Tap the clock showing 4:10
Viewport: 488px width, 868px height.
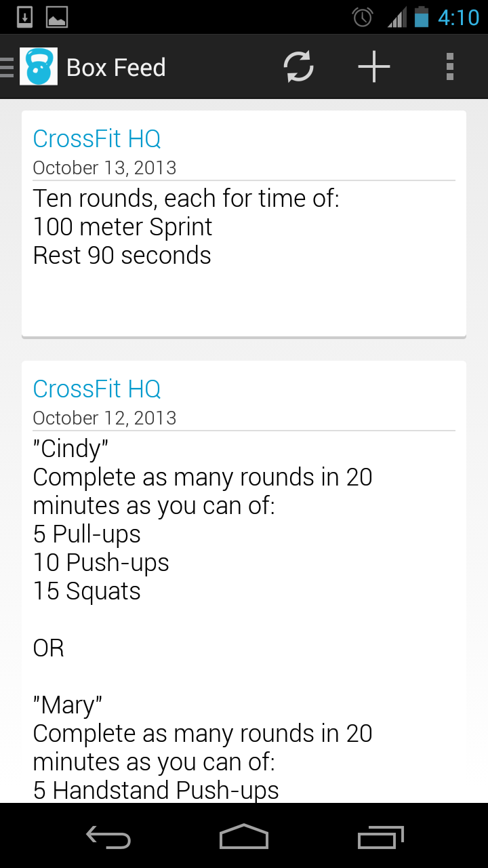click(462, 16)
